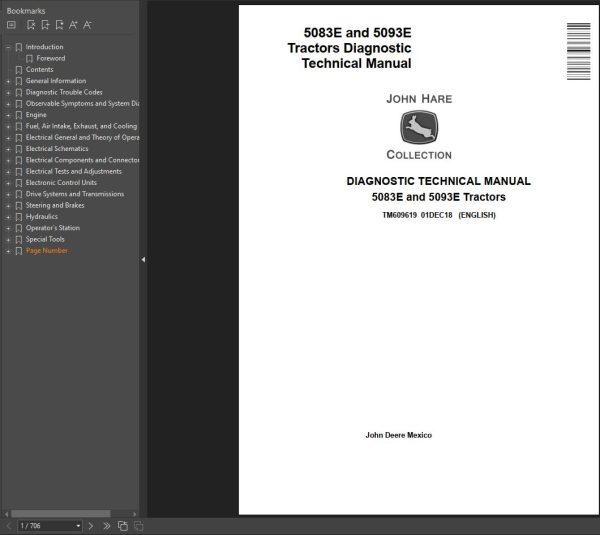Select the Operator's Station label
The height and width of the screenshot is (535, 600).
(53, 228)
